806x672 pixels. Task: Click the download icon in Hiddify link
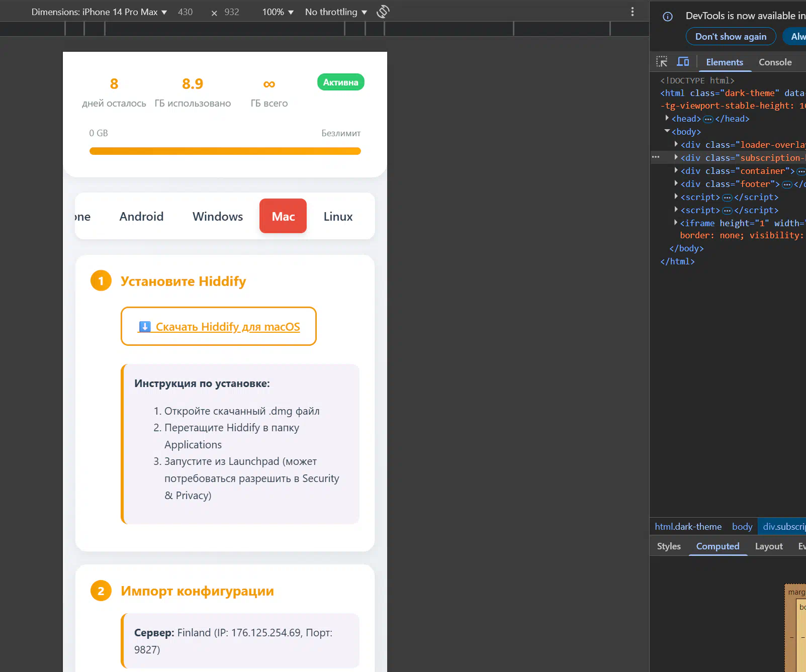(x=144, y=327)
